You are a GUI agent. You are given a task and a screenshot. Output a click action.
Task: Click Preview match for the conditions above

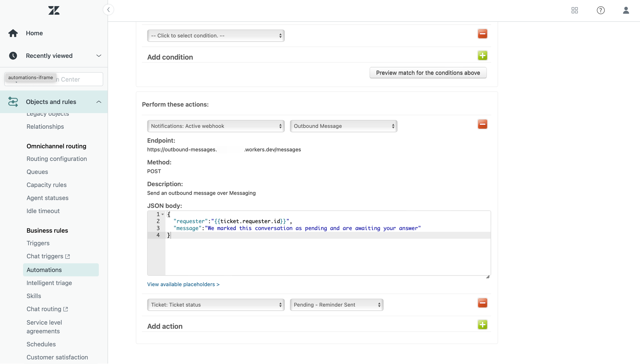pos(428,73)
